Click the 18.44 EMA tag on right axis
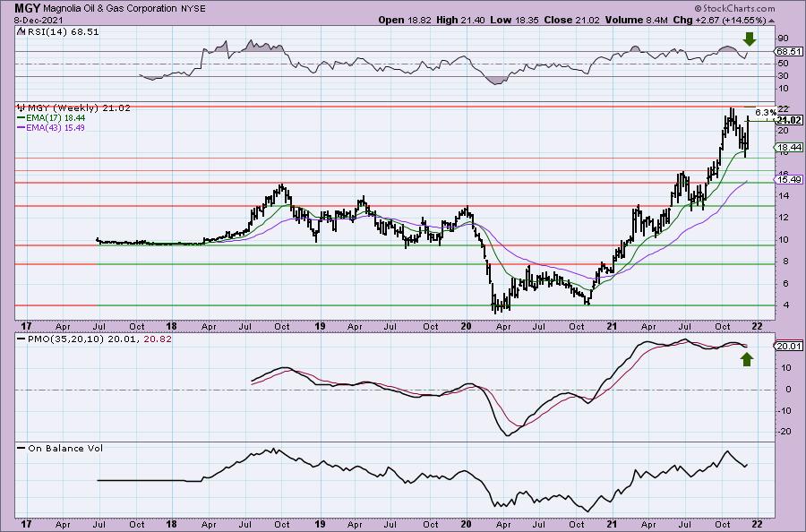This screenshot has width=806, height=532. click(x=788, y=148)
